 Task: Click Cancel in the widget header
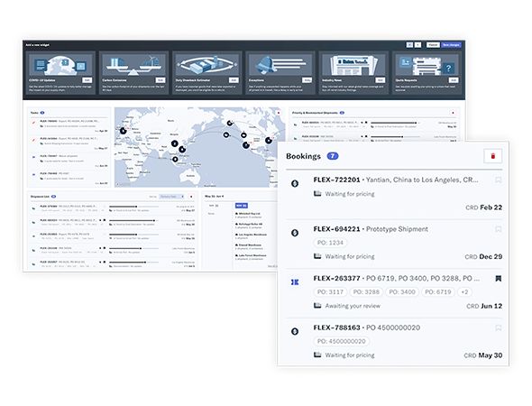pos(433,45)
